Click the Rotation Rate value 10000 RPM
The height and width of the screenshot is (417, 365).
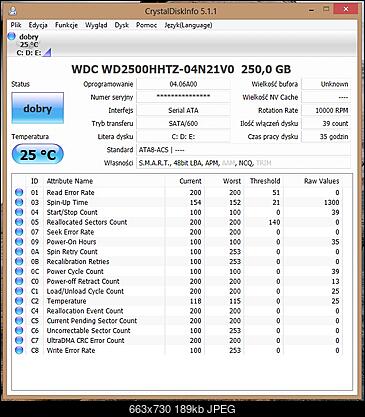pyautogui.click(x=326, y=110)
